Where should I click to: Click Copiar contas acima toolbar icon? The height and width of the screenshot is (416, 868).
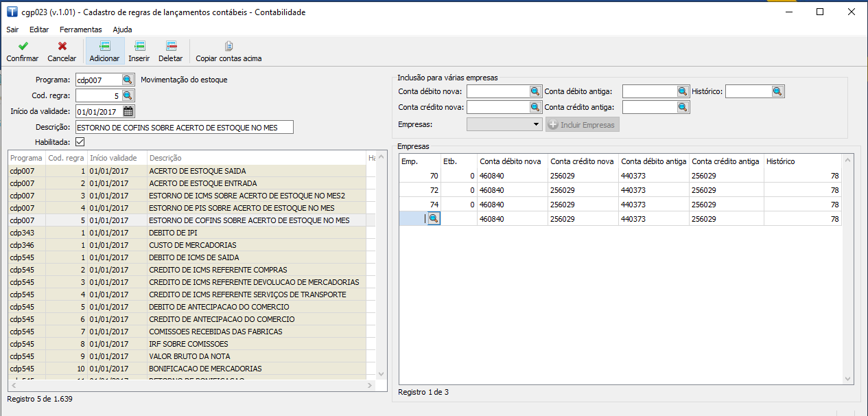pos(228,46)
